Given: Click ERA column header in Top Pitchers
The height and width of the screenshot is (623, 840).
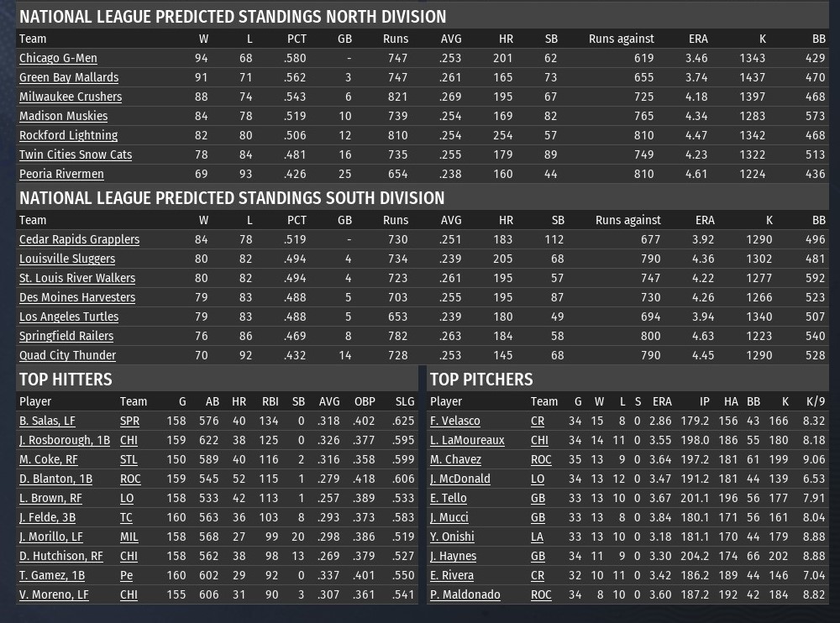Looking at the screenshot, I should coord(662,401).
